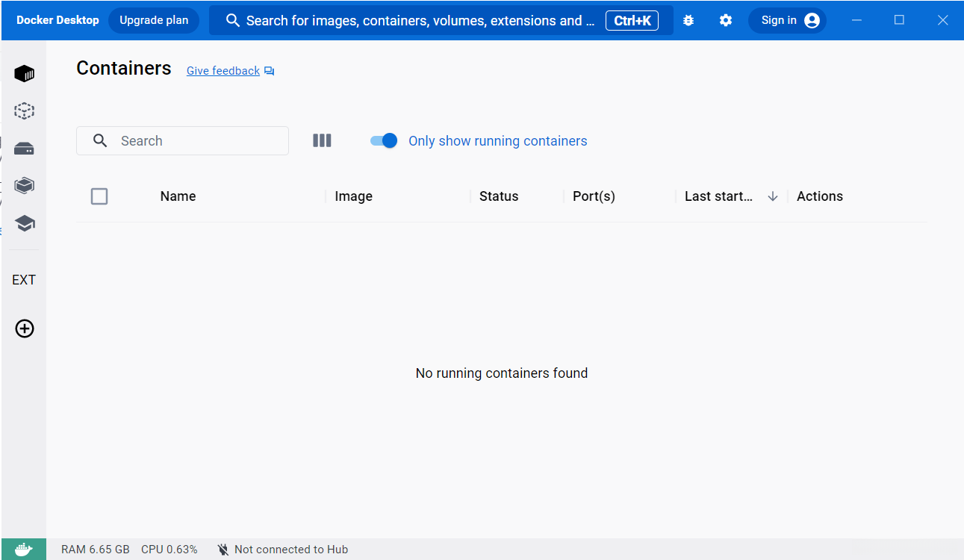Screen dimensions: 964x560
Task: Toggle Only show running containers switch
Action: pos(384,140)
